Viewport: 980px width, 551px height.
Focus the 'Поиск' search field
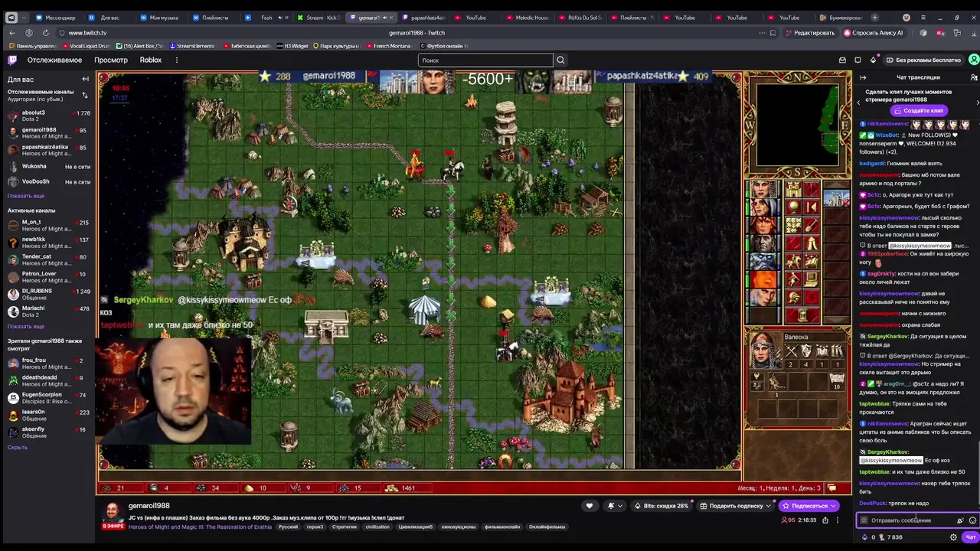485,60
